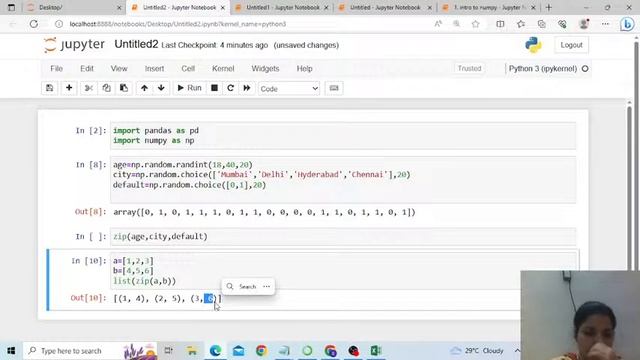640x360 pixels.
Task: Restart kernel and run all cells icon
Action: point(247,88)
